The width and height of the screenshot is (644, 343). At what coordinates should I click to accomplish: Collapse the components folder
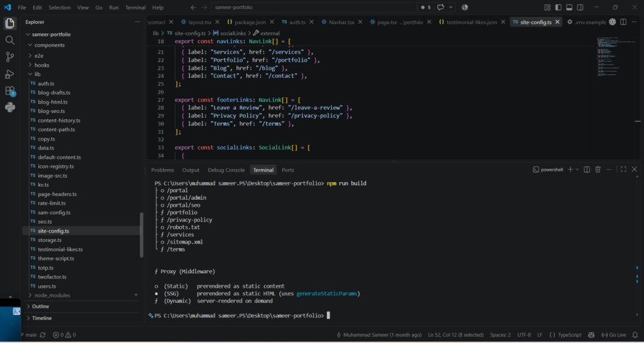coord(30,45)
